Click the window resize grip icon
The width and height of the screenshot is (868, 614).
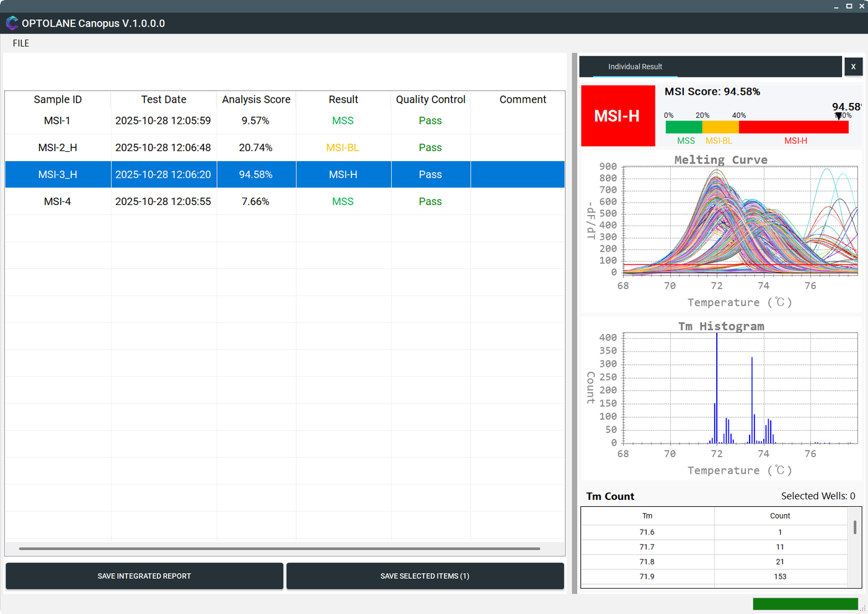(863, 609)
